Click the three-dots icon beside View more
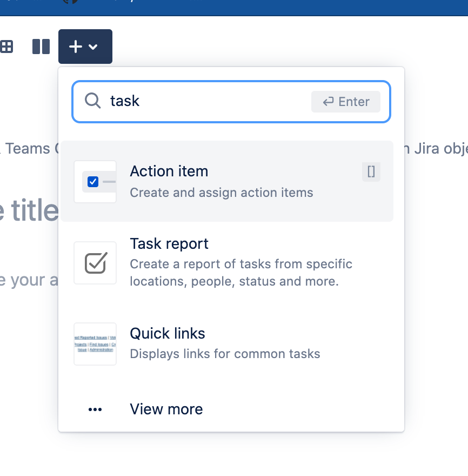Image resolution: width=468 pixels, height=476 pixels. click(x=95, y=409)
